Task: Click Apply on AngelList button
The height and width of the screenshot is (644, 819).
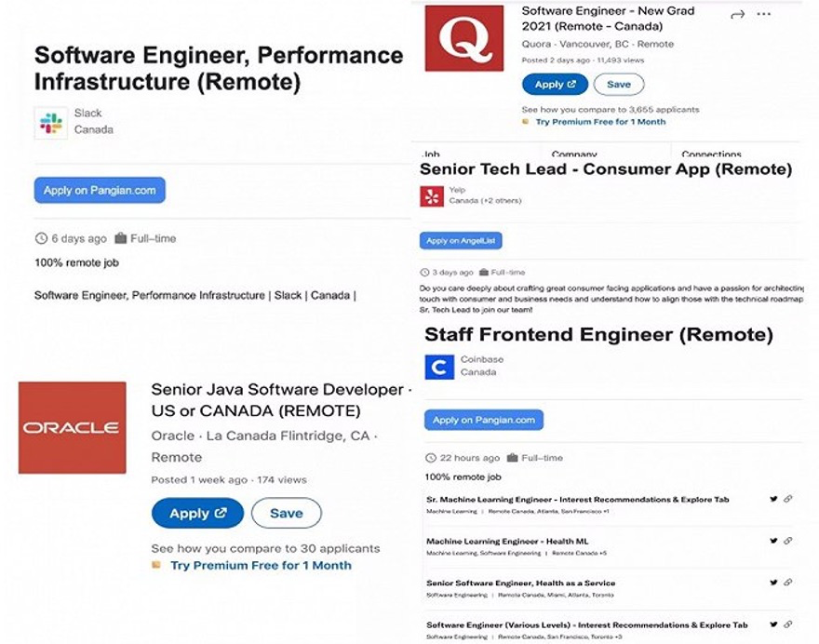Action: [x=461, y=240]
